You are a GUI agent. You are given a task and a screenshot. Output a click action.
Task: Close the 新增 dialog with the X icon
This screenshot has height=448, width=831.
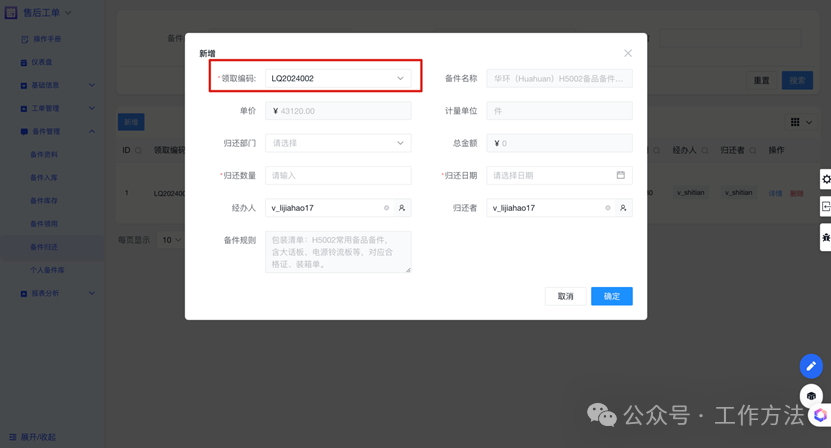[628, 53]
